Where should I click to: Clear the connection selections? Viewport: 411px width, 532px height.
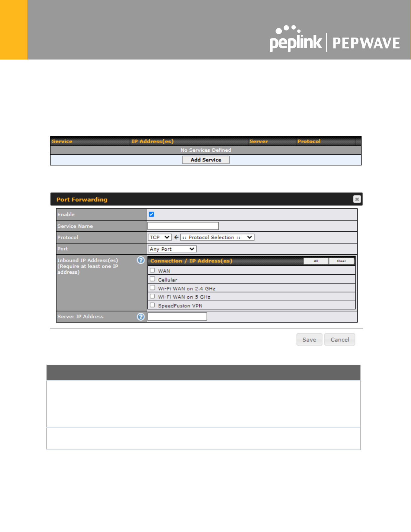(342, 261)
